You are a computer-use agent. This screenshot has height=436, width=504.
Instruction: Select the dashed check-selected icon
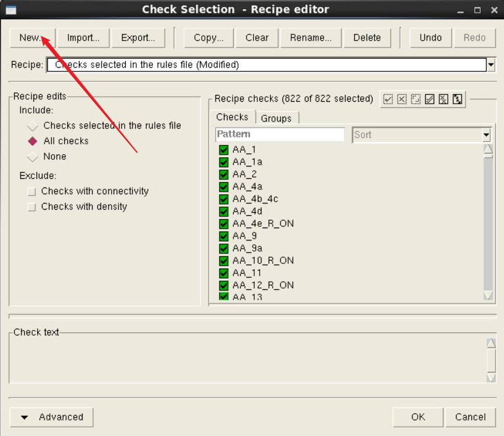pos(388,99)
